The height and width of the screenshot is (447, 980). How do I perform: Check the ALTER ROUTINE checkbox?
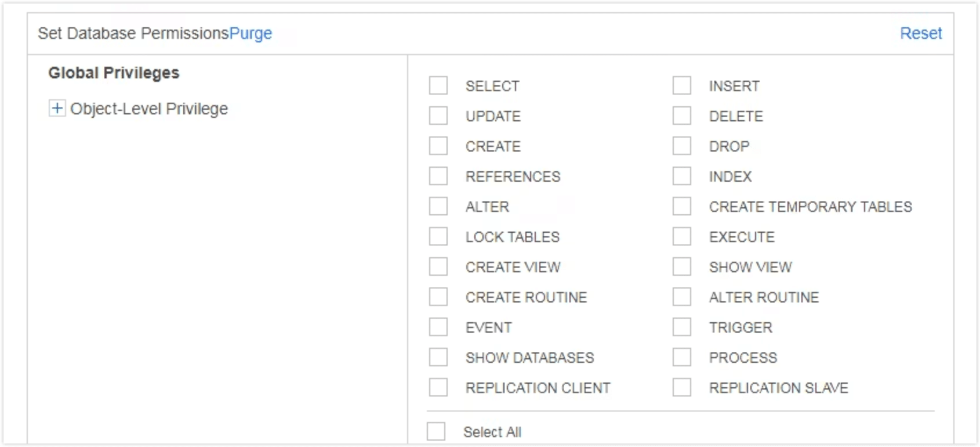[682, 297]
